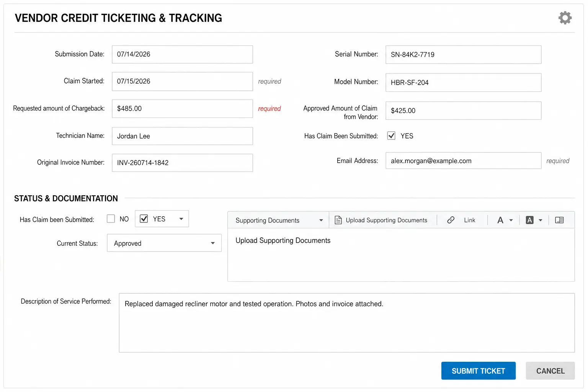This screenshot has height=392, width=588.
Task: Click the required text beside Claim Started
Action: 269,81
